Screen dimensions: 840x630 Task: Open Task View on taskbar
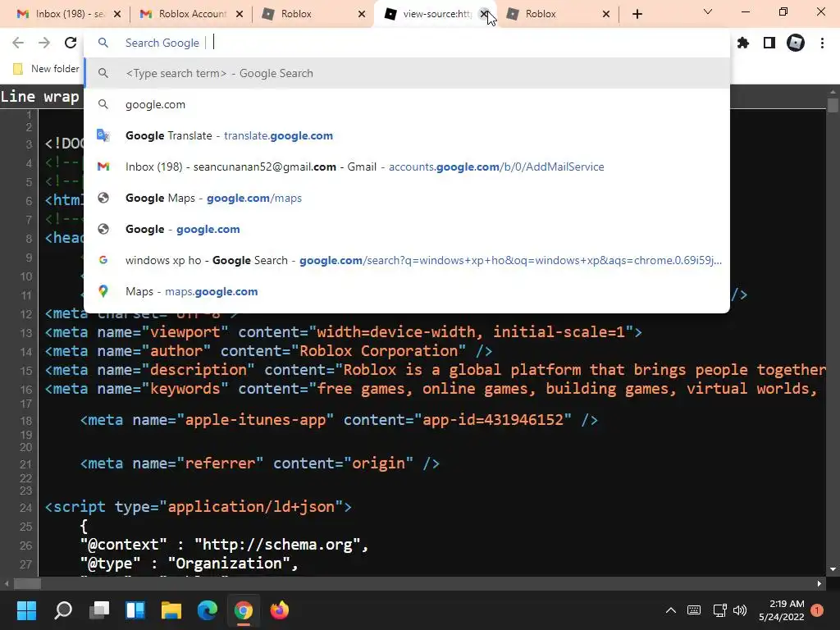click(x=99, y=610)
